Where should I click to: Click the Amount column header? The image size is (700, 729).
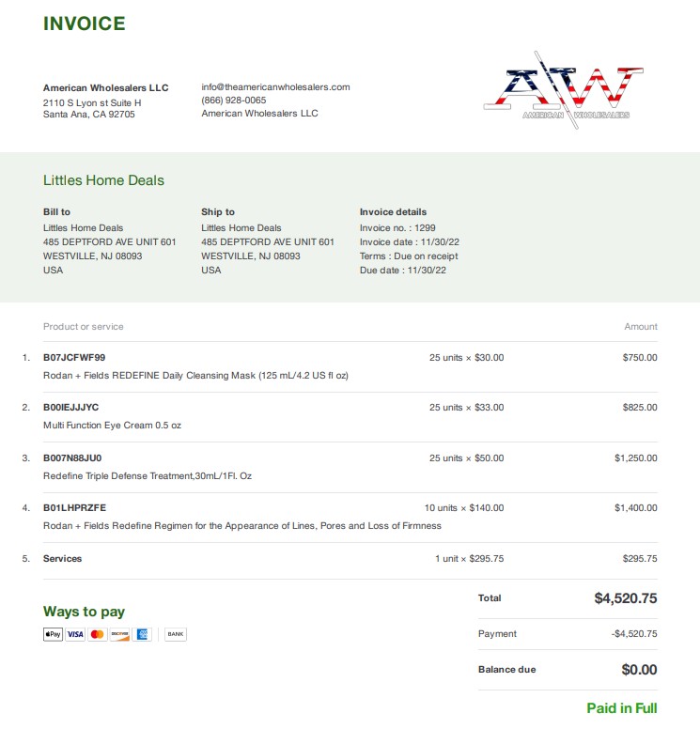pyautogui.click(x=641, y=326)
